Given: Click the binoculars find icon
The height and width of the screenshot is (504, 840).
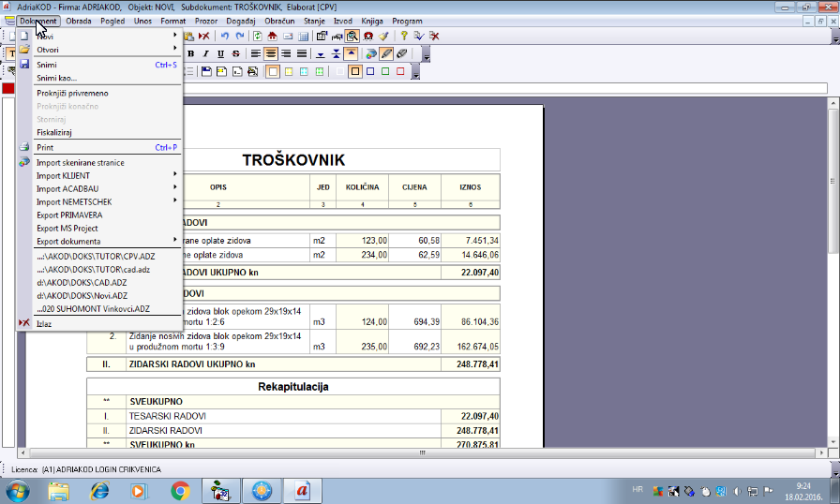Looking at the screenshot, I should coord(337,36).
